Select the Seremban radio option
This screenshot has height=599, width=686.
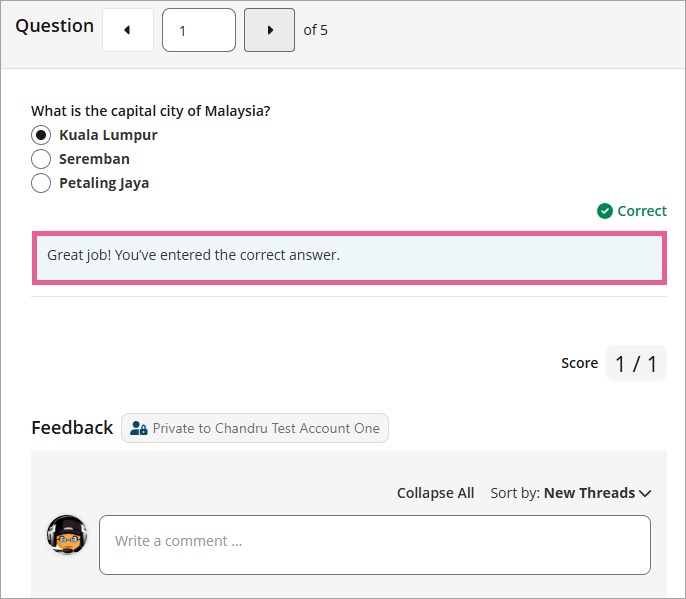[x=41, y=159]
